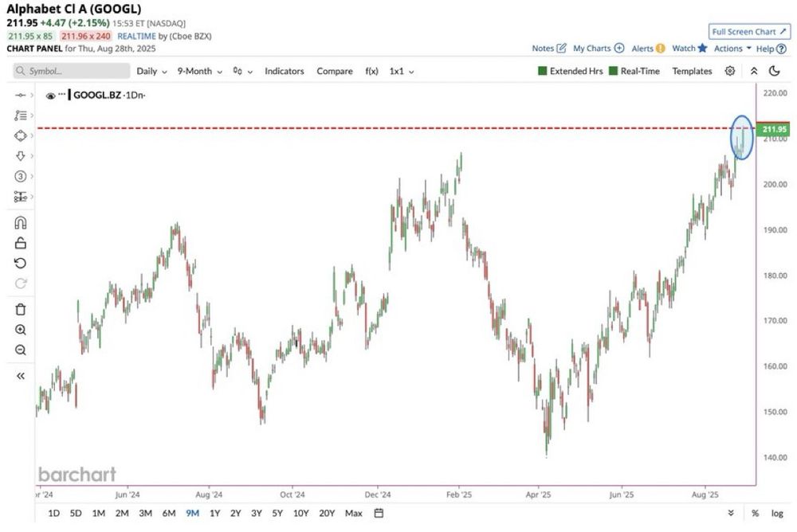Viewport: 797px width, 532px height.
Task: Toggle the magnet snap mode
Action: pyautogui.click(x=21, y=222)
